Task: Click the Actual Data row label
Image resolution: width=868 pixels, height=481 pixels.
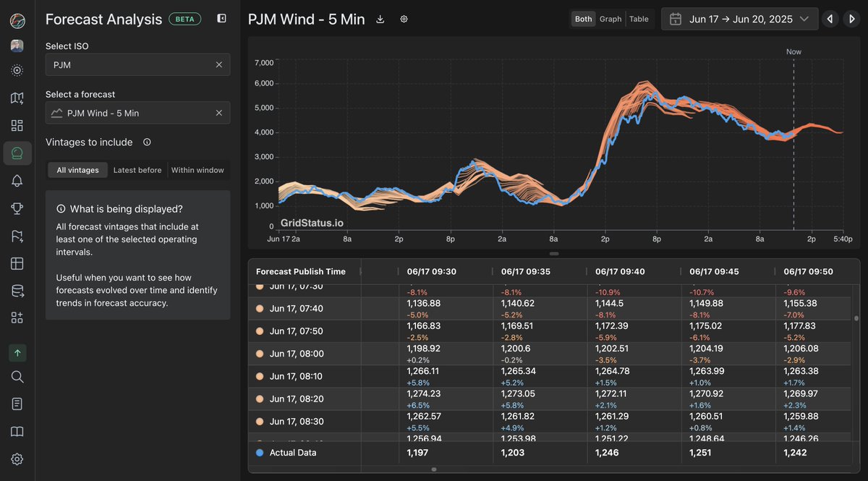Action: (293, 453)
